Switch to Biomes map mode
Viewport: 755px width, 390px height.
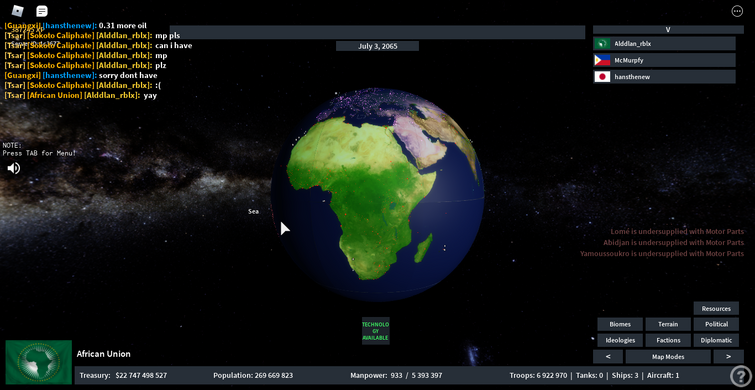click(620, 325)
